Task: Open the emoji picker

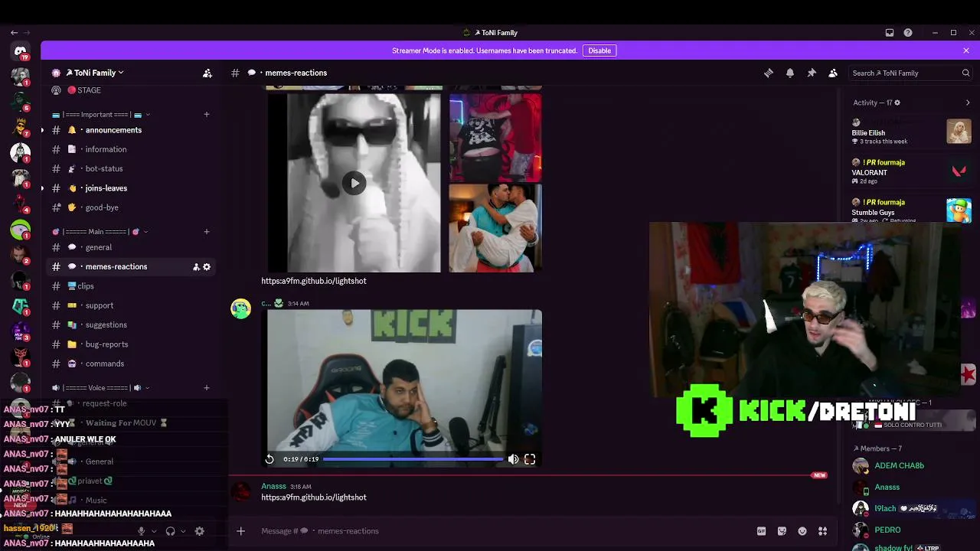Action: [x=802, y=531]
